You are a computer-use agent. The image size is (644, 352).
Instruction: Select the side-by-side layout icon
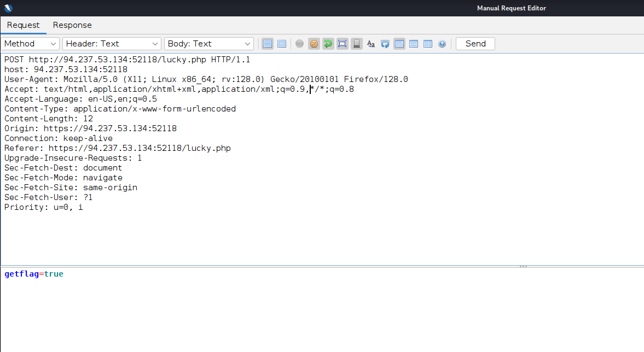[428, 44]
